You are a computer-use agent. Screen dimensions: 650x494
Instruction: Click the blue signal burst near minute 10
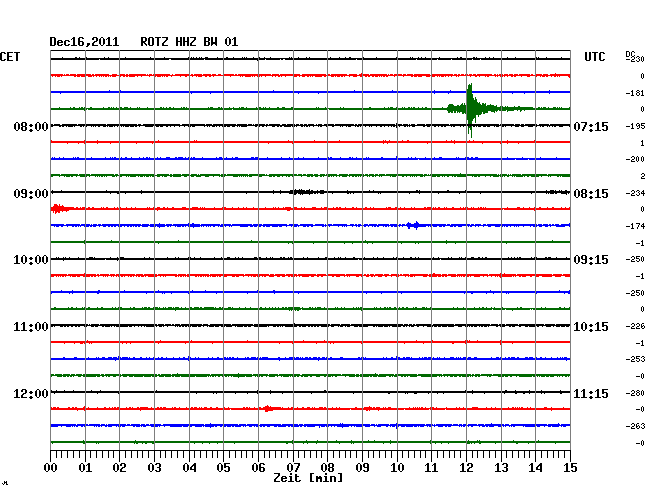coord(413,225)
